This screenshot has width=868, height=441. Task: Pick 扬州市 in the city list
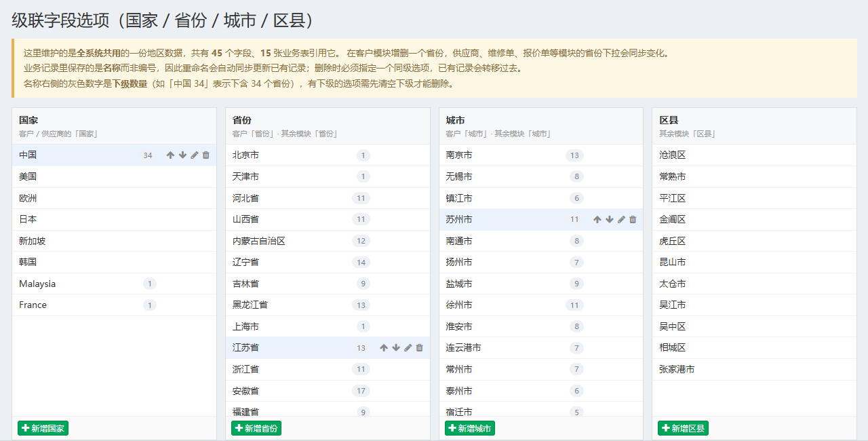[x=541, y=262]
